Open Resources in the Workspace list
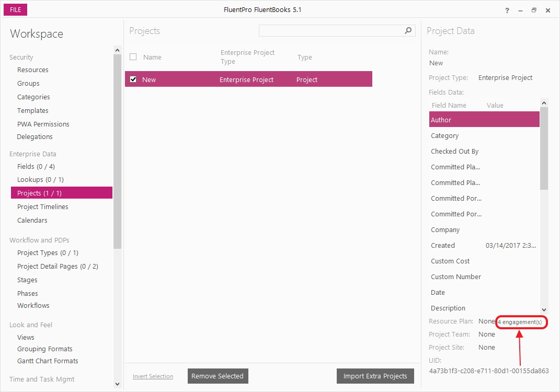The width and height of the screenshot is (560, 392). pyautogui.click(x=33, y=70)
